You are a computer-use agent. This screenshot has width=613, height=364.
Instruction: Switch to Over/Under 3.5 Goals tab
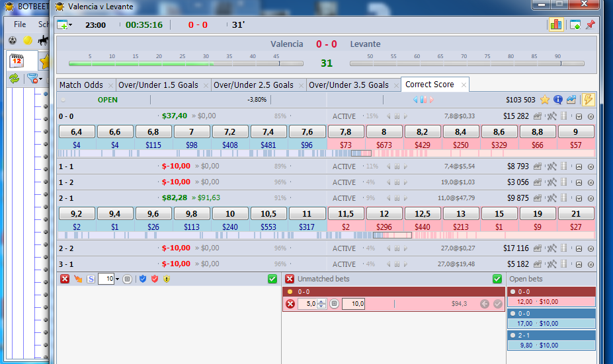(348, 85)
